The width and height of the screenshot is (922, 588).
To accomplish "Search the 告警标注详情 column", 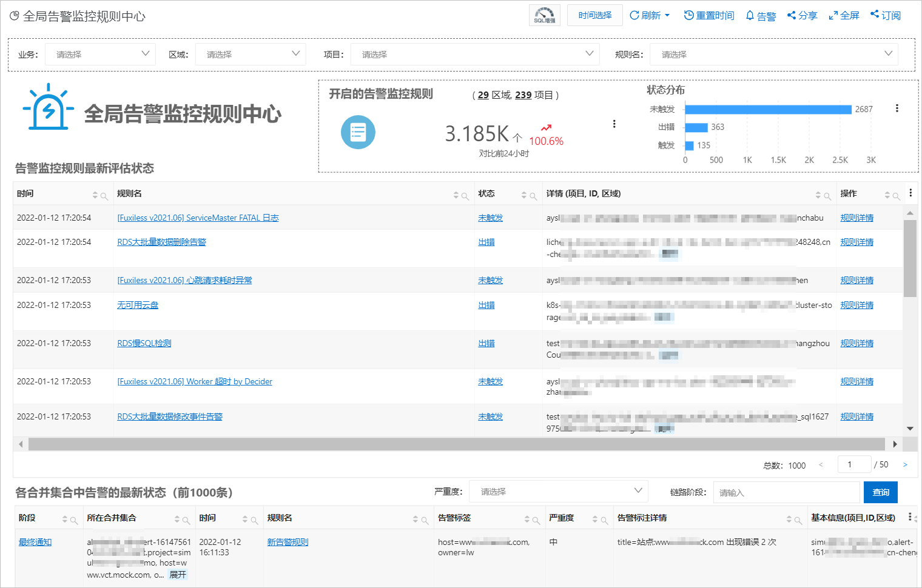I will (x=798, y=520).
